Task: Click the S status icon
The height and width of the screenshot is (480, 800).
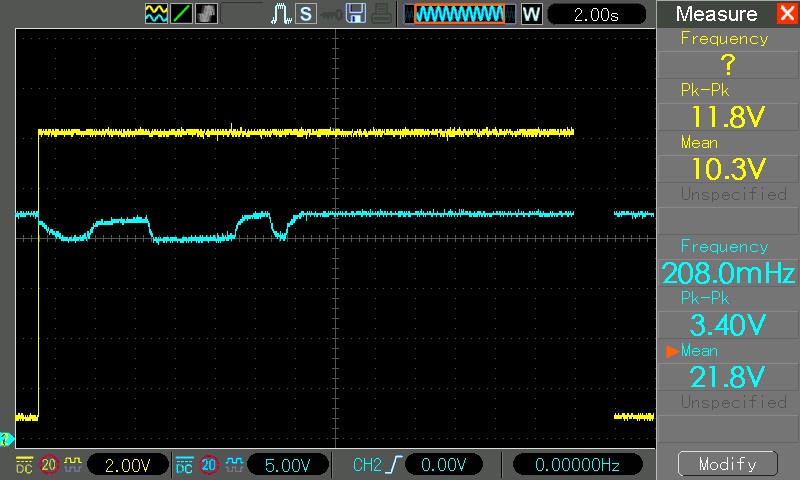Action: [x=306, y=14]
